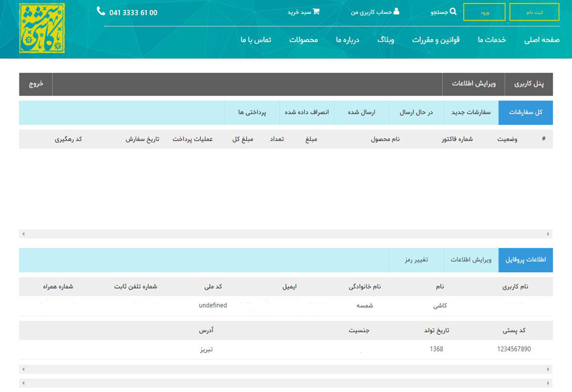572x392 pixels.
Task: Click the جستجو search link text
Action: (439, 12)
